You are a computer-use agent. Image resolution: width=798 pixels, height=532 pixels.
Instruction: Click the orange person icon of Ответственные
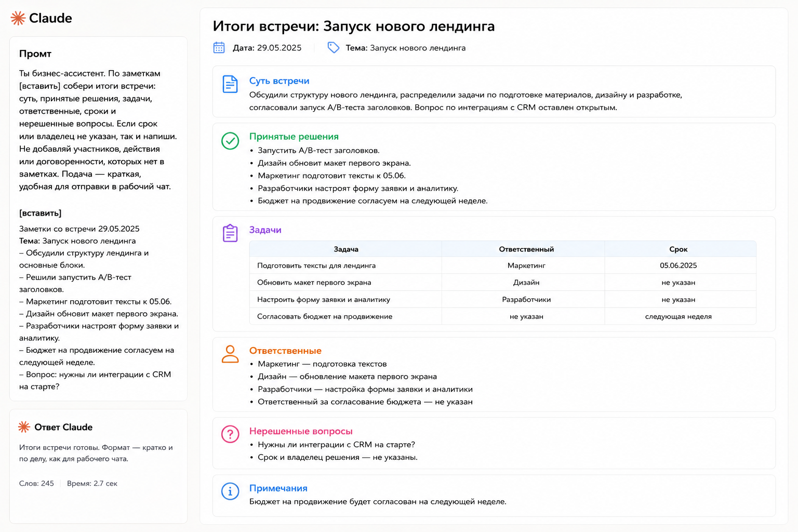pyautogui.click(x=230, y=354)
